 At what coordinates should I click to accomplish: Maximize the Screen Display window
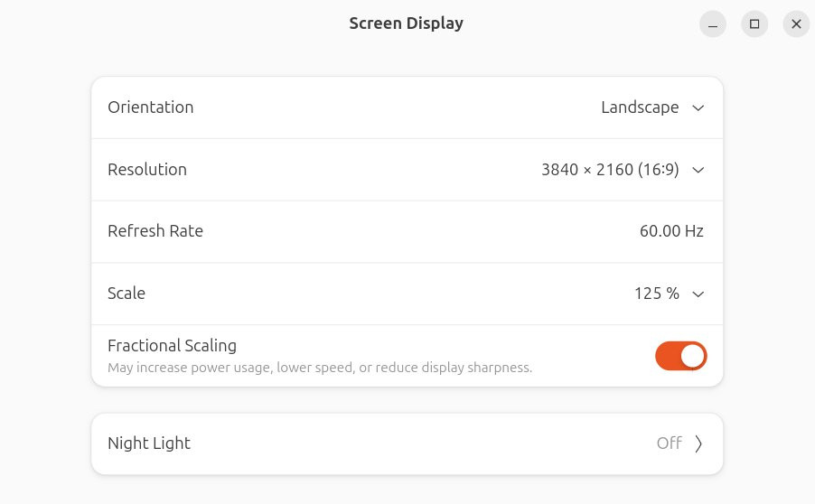point(754,24)
